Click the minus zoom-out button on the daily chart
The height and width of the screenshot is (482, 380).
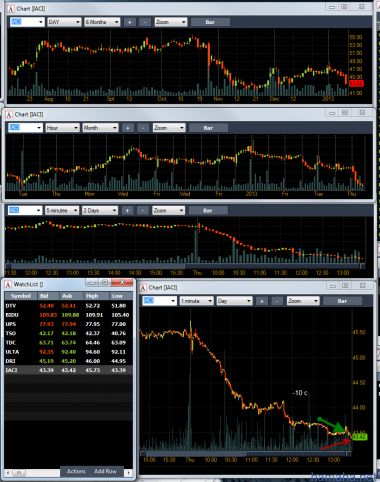click(145, 22)
